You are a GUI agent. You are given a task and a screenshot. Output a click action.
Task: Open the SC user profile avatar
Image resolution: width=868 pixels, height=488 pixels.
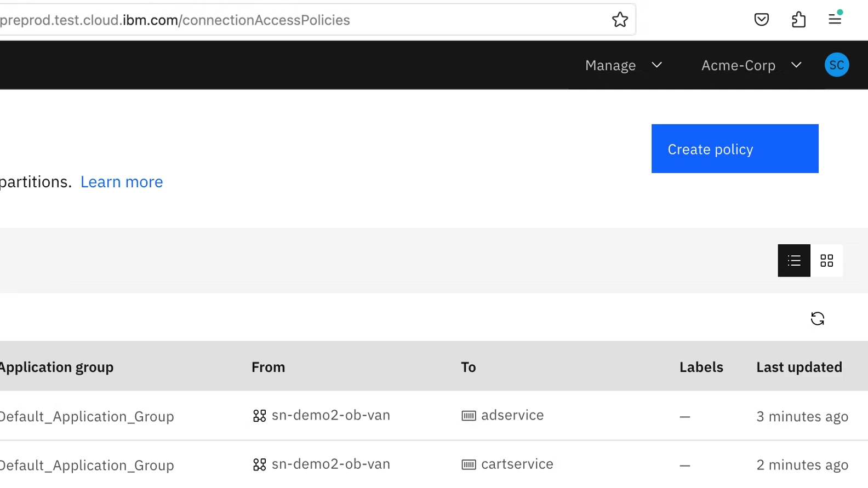tap(836, 65)
